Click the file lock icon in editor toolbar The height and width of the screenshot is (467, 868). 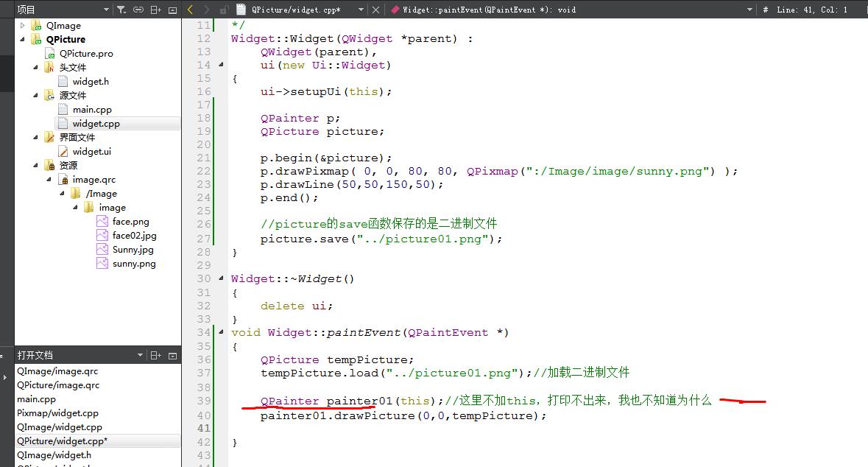pyautogui.click(x=224, y=10)
